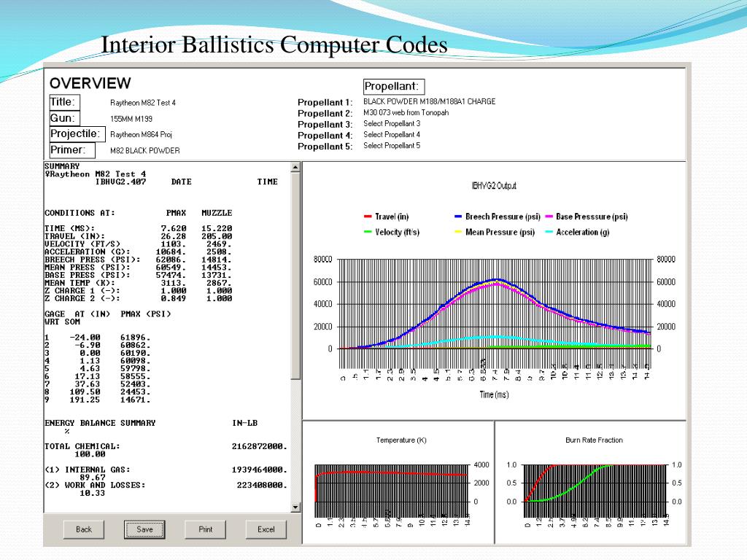The image size is (747, 560).
Task: Click the Save button
Action: click(x=144, y=529)
